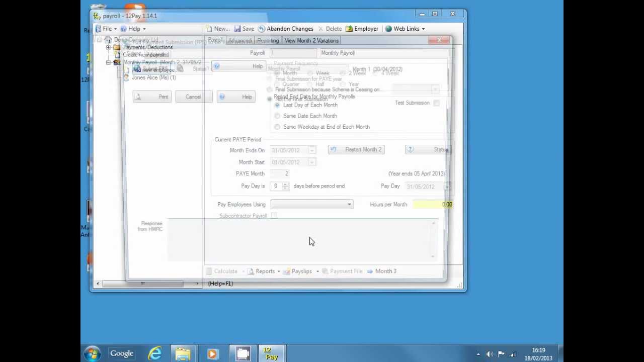644x362 pixels.
Task: Expand the Payments/Deductions tree node
Action: tap(108, 47)
